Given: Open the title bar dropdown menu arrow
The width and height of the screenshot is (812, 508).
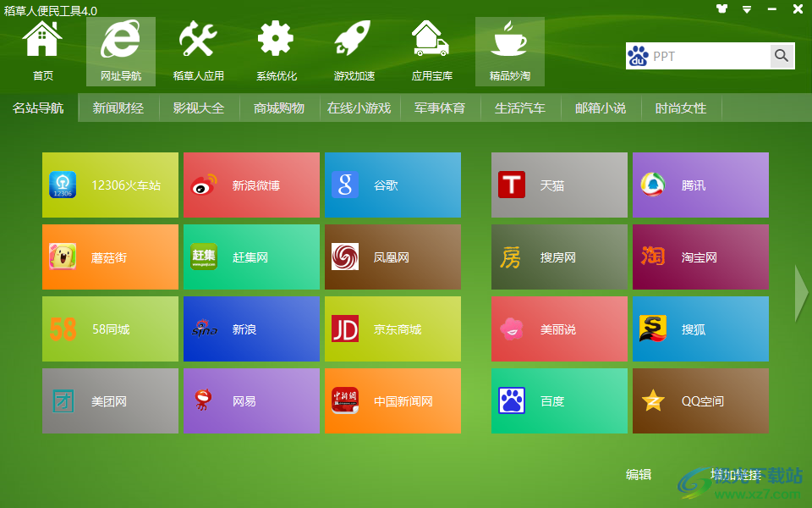Looking at the screenshot, I should 747,9.
